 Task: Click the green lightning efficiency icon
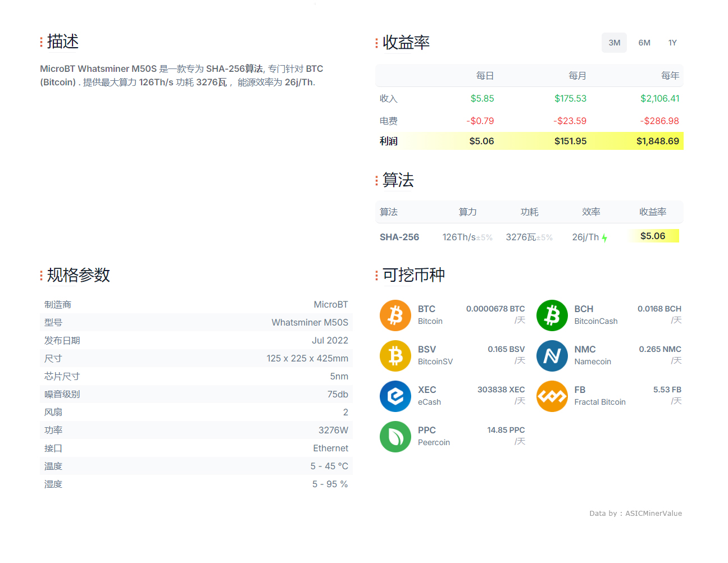pyautogui.click(x=604, y=238)
